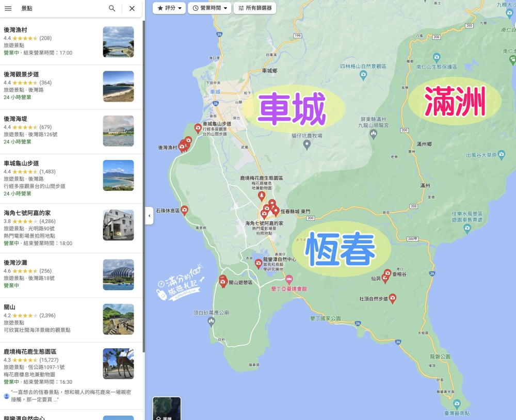Select the 關山遊憩區 map marker
Viewport: 516px width, 420px height.
tap(223, 281)
